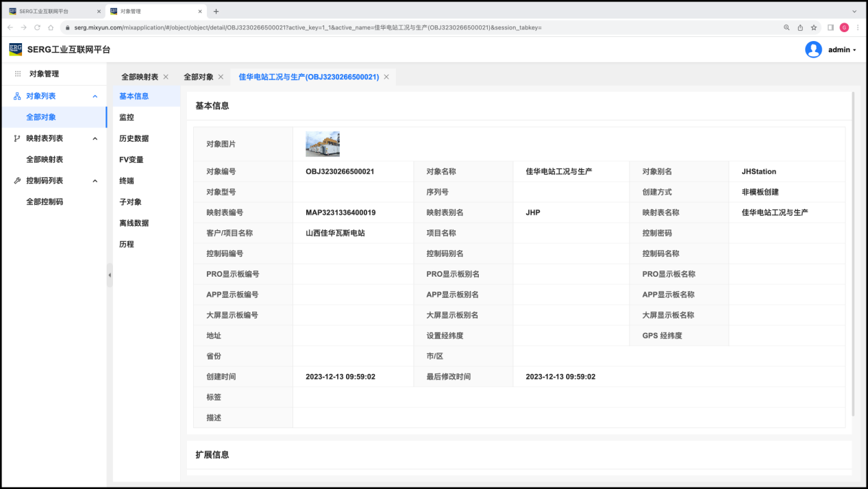Screen dimensions: 868x489
Task: Click the browser address bar URL
Action: pos(308,27)
